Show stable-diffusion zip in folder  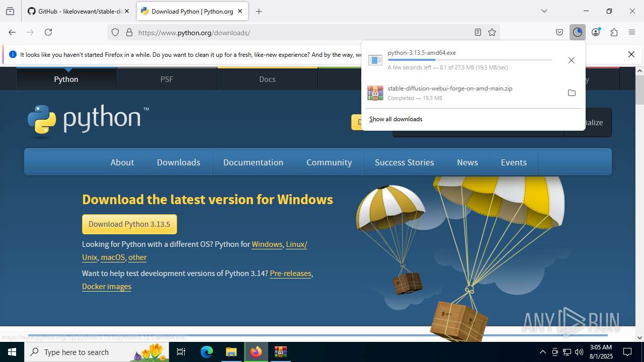tap(572, 93)
